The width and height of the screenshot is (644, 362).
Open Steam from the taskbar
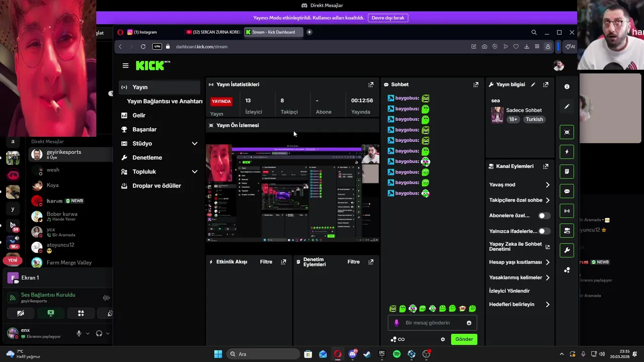pyautogui.click(x=367, y=354)
